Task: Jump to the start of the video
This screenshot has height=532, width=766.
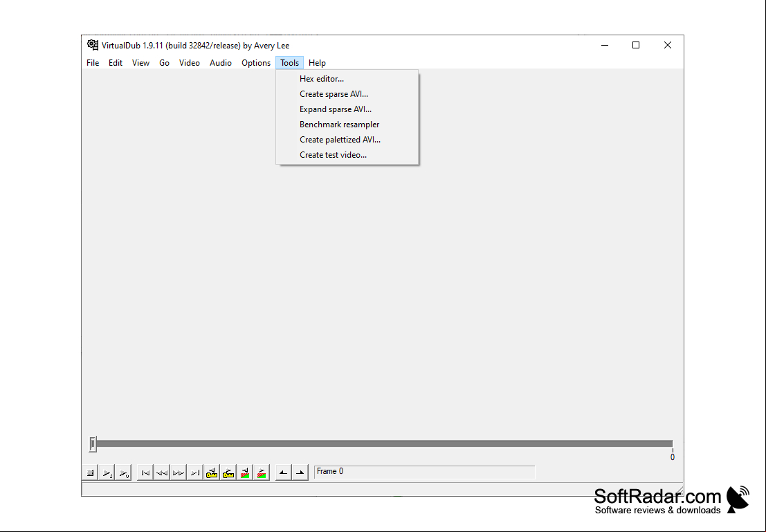Action: [145, 473]
